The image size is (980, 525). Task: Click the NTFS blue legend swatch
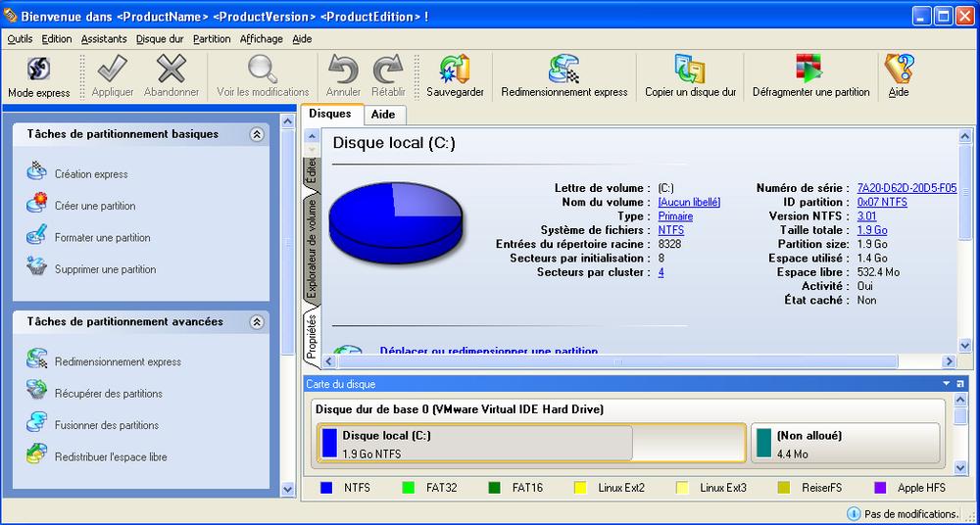pyautogui.click(x=326, y=488)
